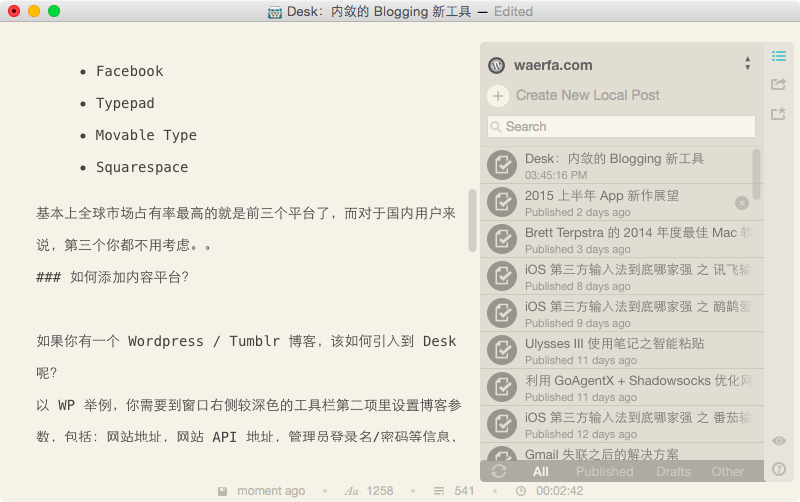Click edit icon of GoAgentX + Shadowsocks post
Screen dimensions: 800x502
[502, 387]
